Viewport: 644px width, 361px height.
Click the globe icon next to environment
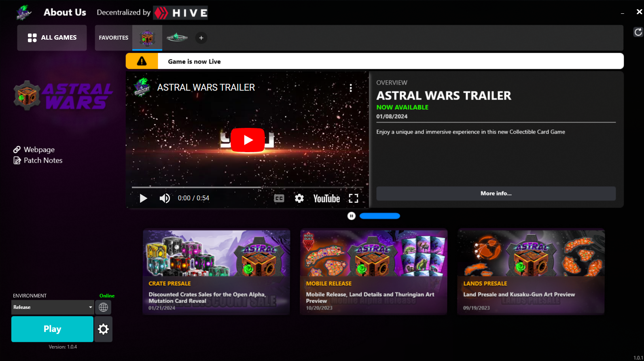[x=103, y=307]
